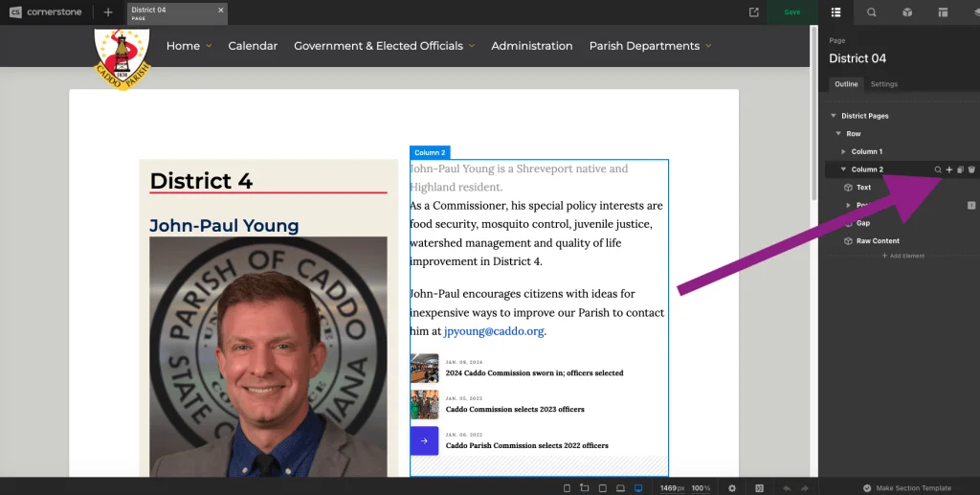Click the add element plus on Column 2
Viewport: 980px width, 495px height.
pyautogui.click(x=949, y=169)
